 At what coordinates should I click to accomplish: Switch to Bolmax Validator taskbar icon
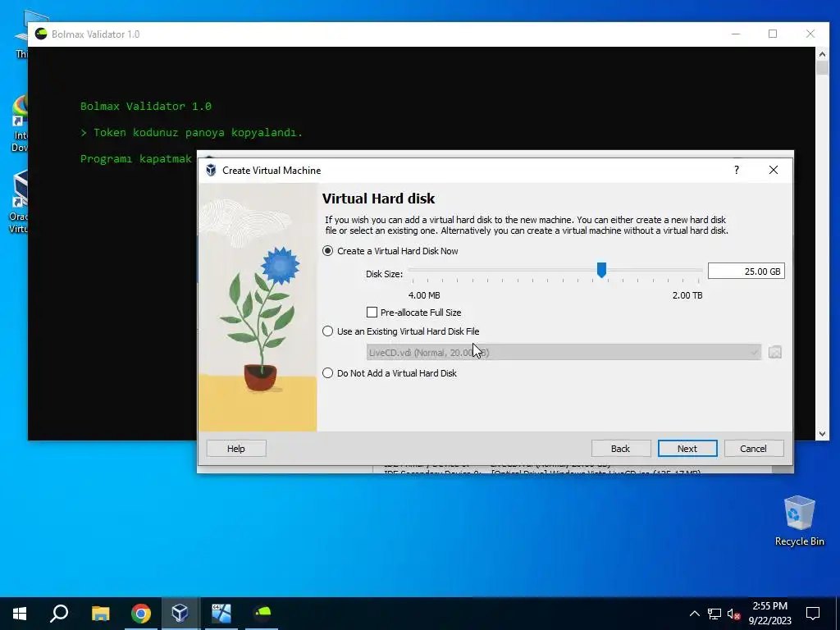pos(262,613)
